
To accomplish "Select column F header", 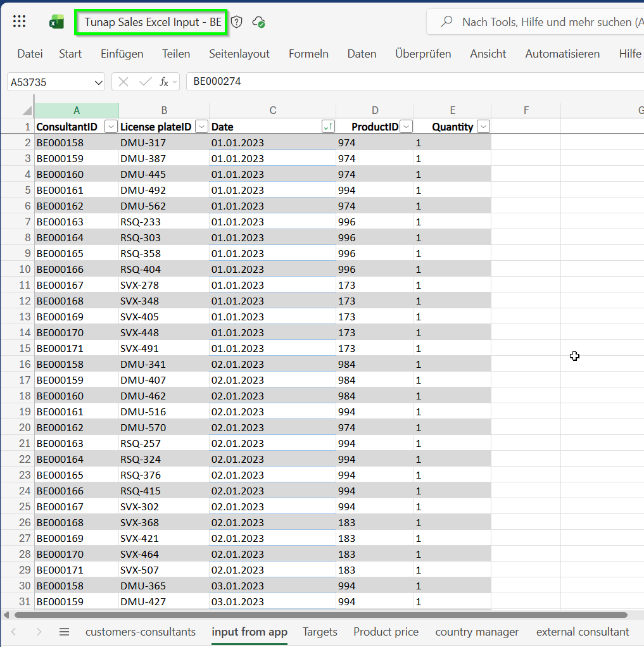I will click(526, 111).
